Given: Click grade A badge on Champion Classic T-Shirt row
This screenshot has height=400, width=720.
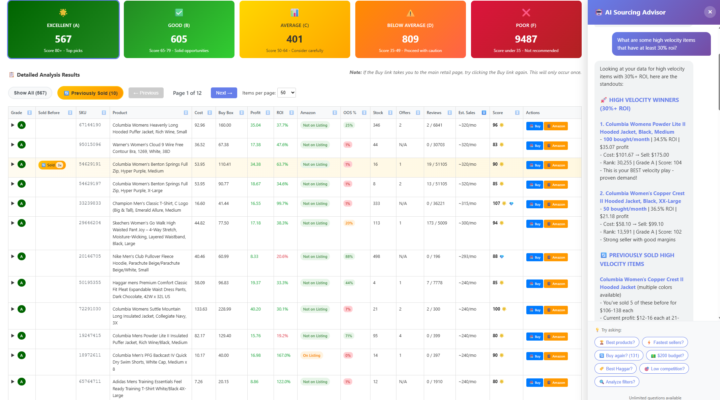Looking at the screenshot, I should (x=21, y=203).
